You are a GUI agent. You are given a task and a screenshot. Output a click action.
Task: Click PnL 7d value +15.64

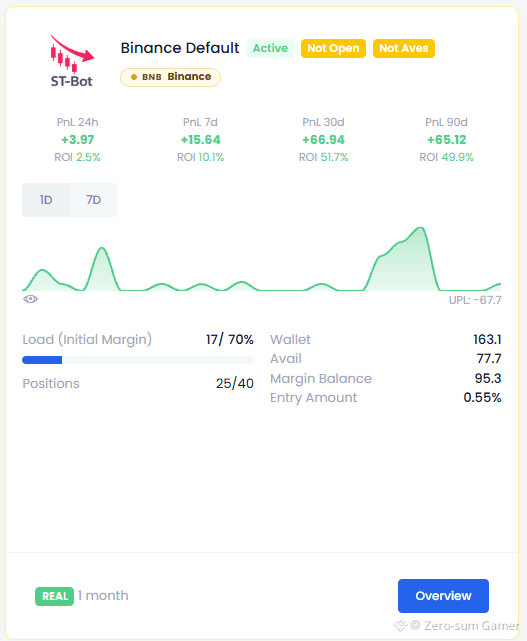click(200, 140)
